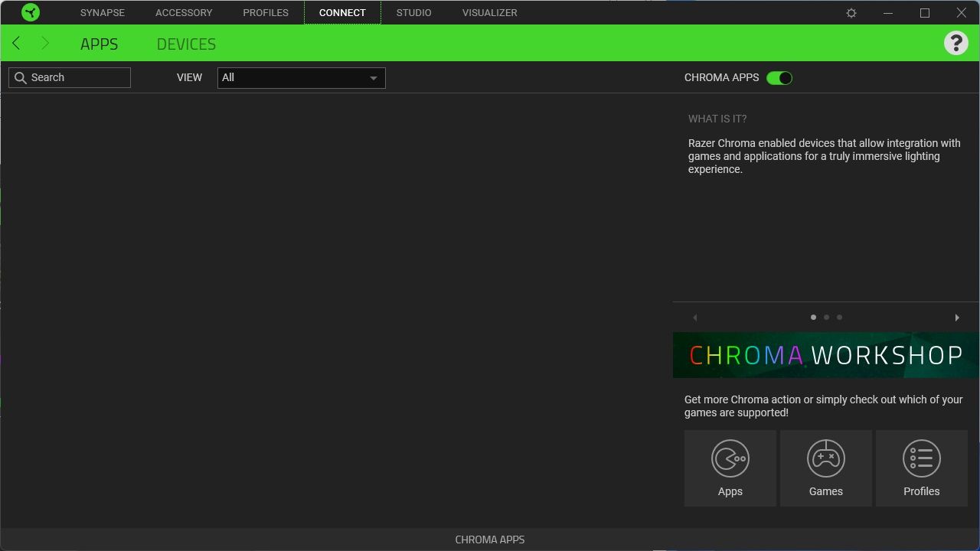This screenshot has height=551, width=980.
Task: Show next info slide arrow
Action: pyautogui.click(x=957, y=318)
